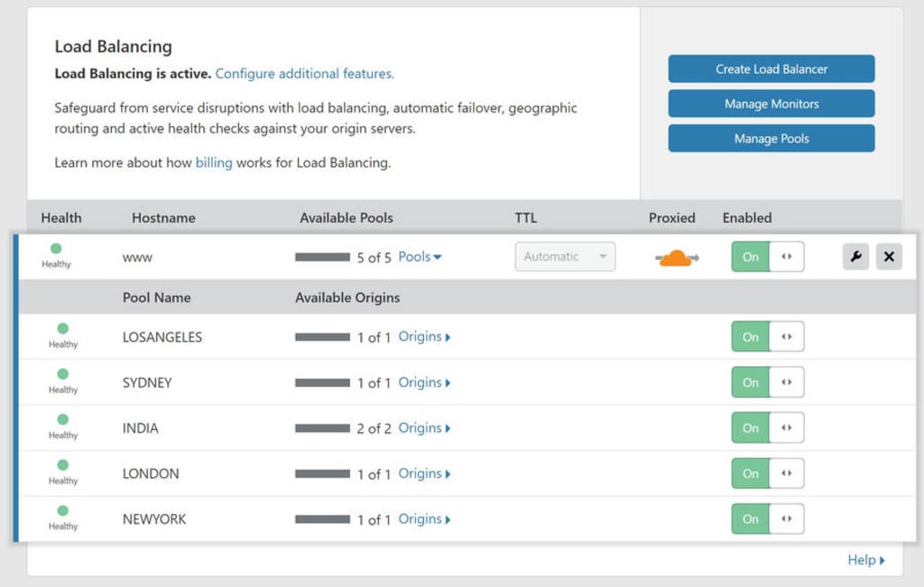
Task: Turn off the LONDON pool switch
Action: [767, 473]
